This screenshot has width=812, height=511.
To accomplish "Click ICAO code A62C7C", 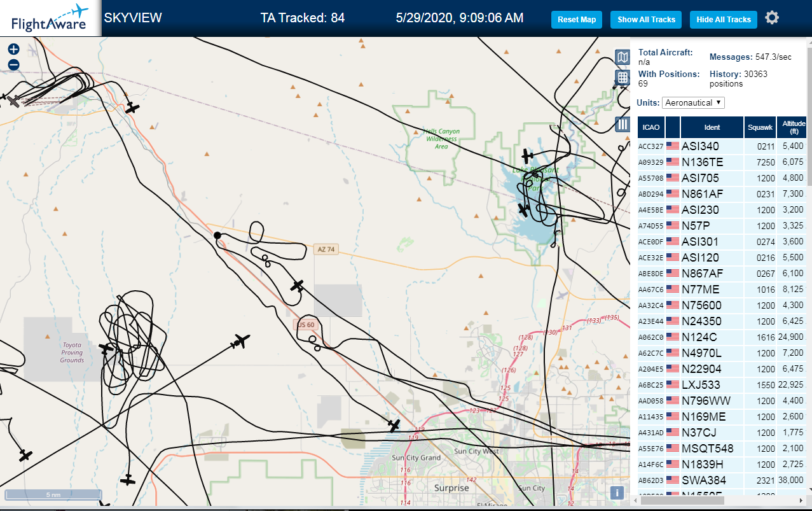I will click(x=650, y=354).
